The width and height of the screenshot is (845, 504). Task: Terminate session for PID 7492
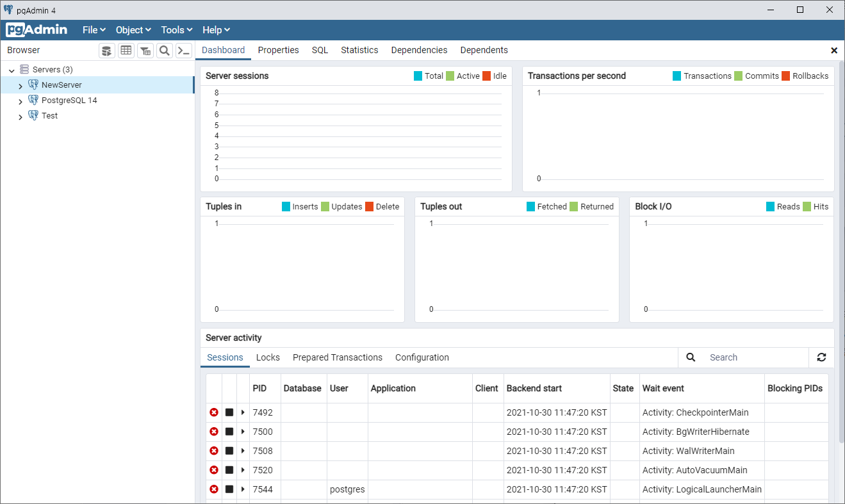[214, 412]
